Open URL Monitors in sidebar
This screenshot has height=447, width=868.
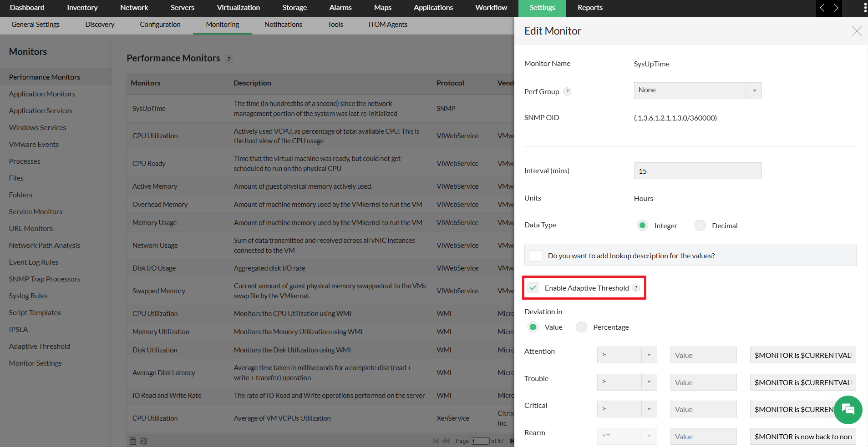31,229
